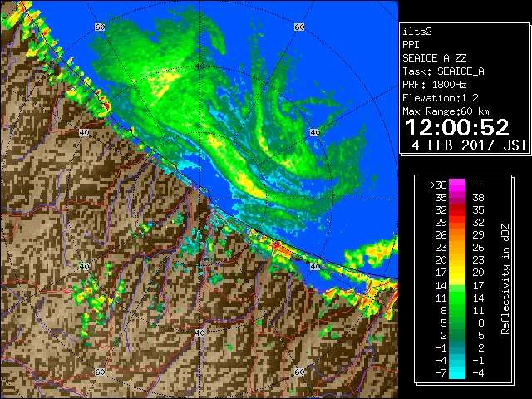Click the "60" ring label in the northwest

pyautogui.click(x=100, y=27)
